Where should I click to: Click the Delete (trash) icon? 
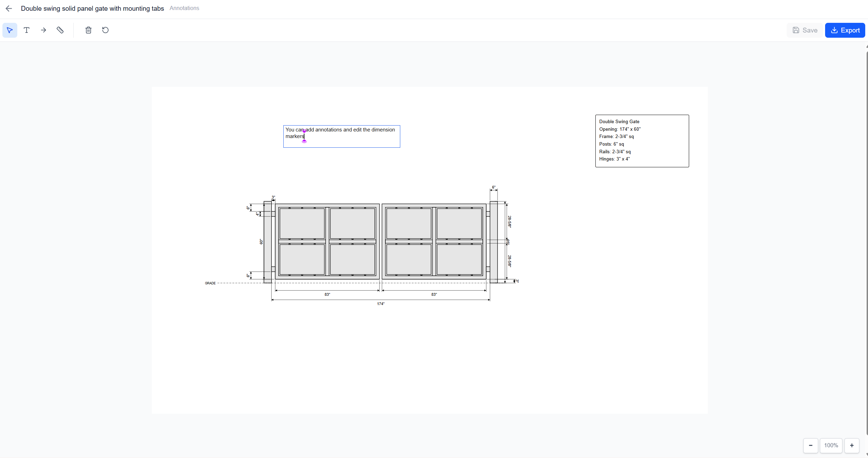pos(88,30)
